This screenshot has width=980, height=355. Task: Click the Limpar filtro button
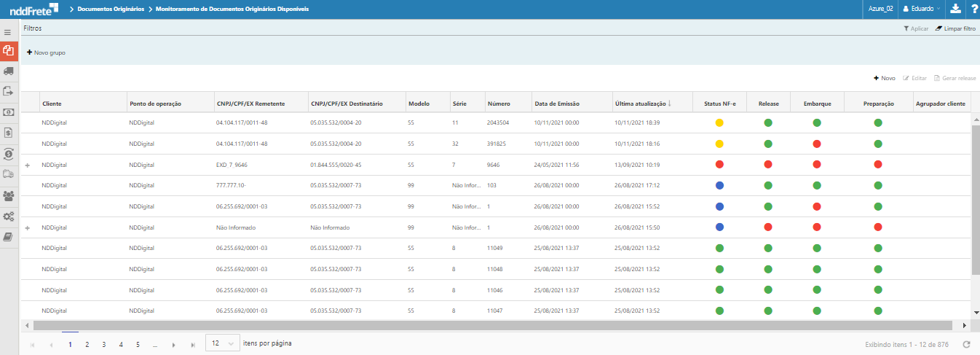[x=955, y=28]
